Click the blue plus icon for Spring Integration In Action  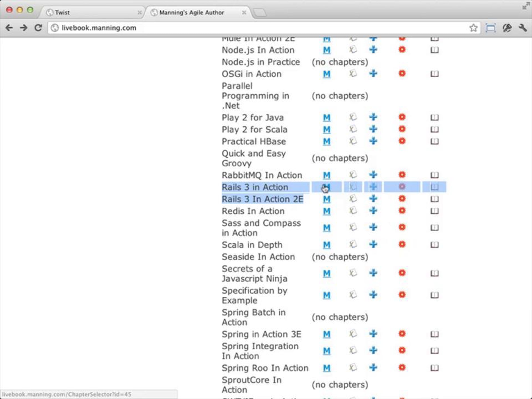[373, 350]
